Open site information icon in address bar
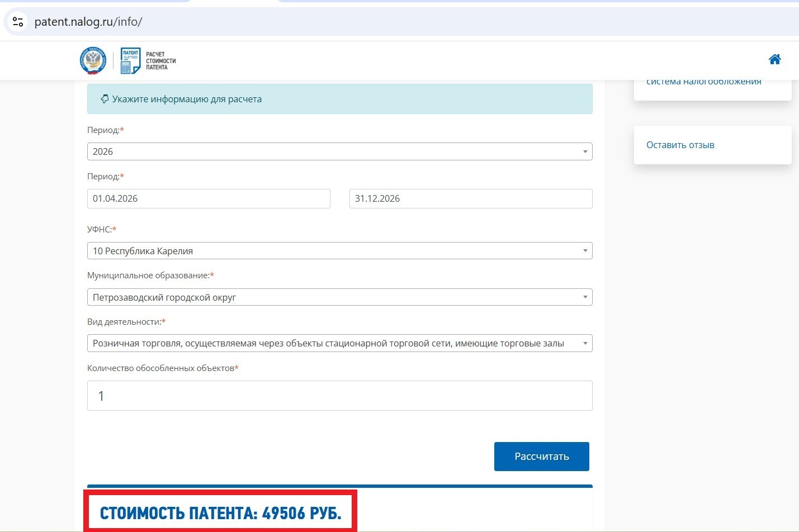Screen dimensions: 799x532 (x=18, y=22)
